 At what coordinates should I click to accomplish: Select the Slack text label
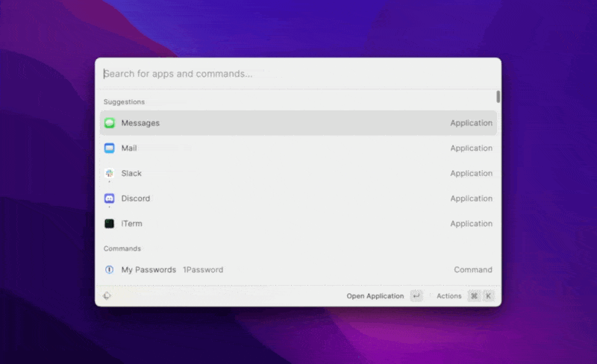click(131, 173)
